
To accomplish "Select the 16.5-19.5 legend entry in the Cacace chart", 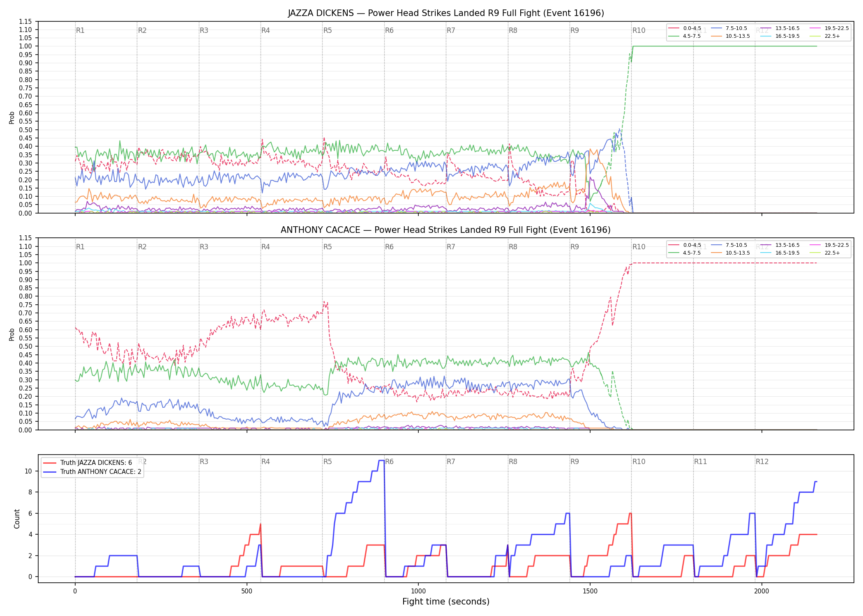I will click(780, 253).
